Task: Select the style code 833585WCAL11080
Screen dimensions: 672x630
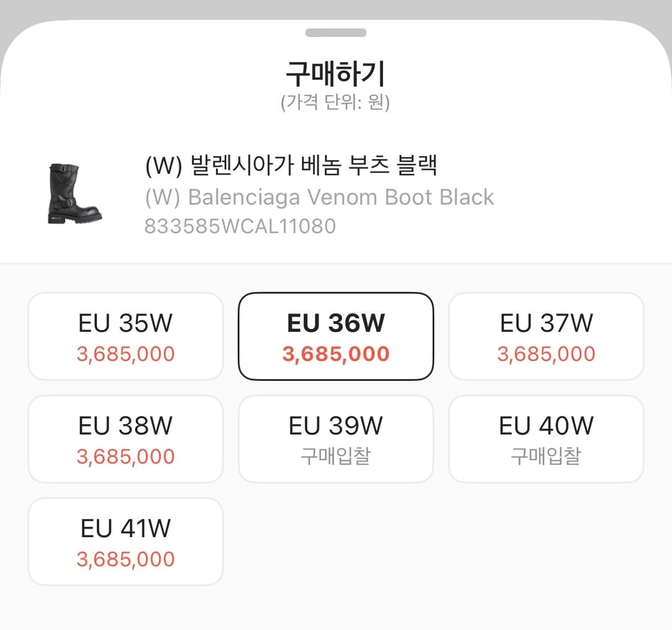Action: pyautogui.click(x=239, y=226)
